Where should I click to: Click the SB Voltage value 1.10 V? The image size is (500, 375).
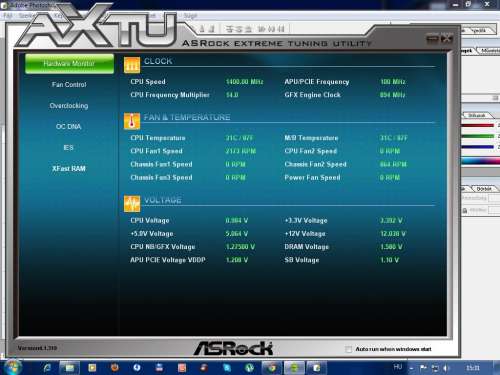[389, 260]
